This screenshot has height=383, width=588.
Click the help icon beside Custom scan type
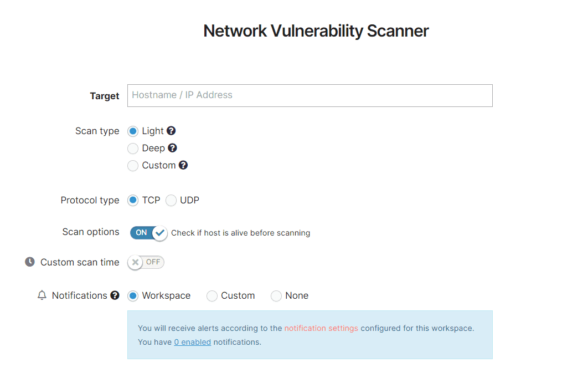point(183,165)
